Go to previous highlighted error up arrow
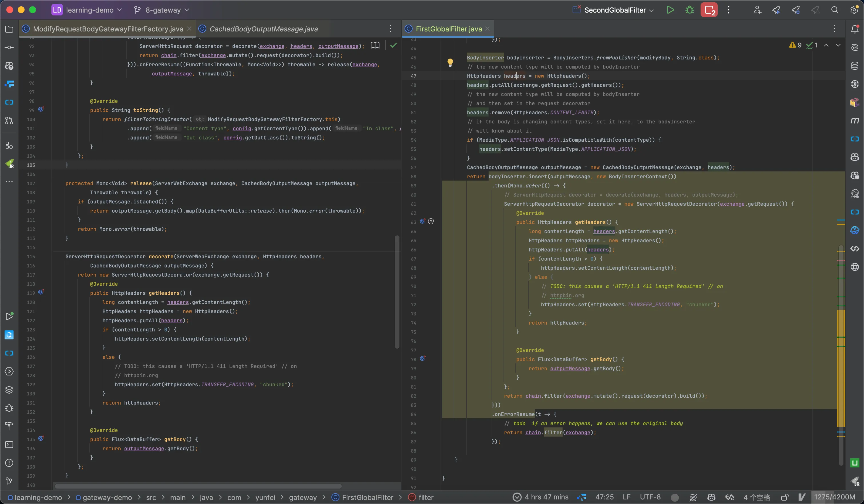Screen dimensions: 864x504 (826, 45)
